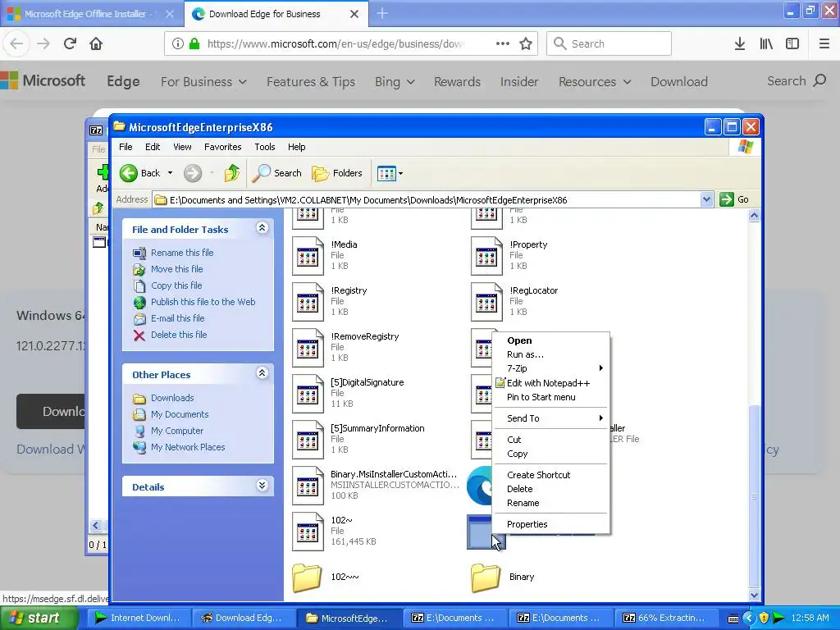Choose Open in the context menu

tap(550, 340)
